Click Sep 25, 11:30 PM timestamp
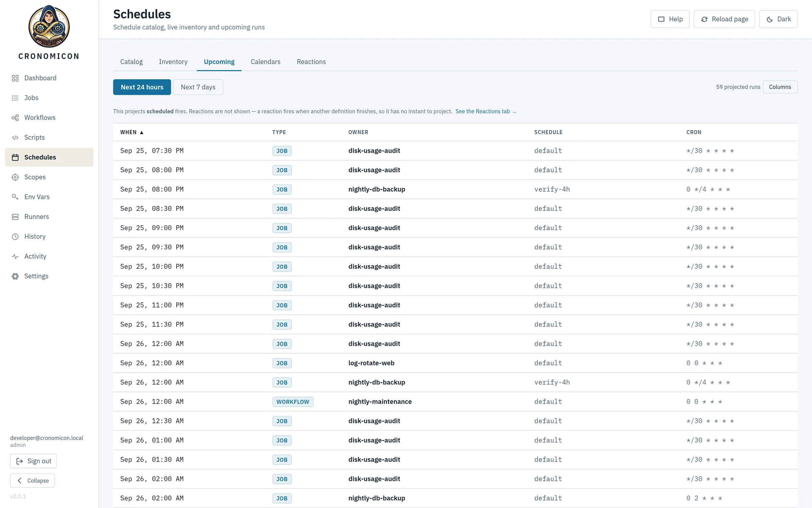The width and height of the screenshot is (812, 508). [152, 324]
